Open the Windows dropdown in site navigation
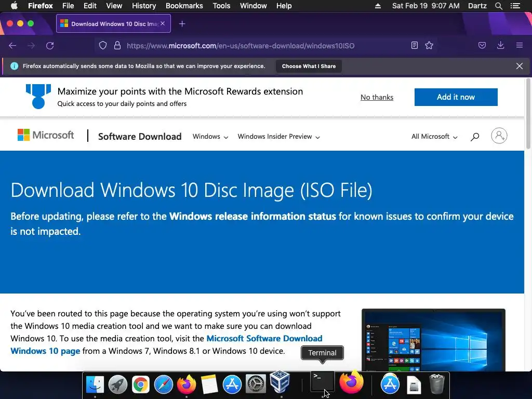Image resolution: width=532 pixels, height=399 pixels. [x=210, y=137]
